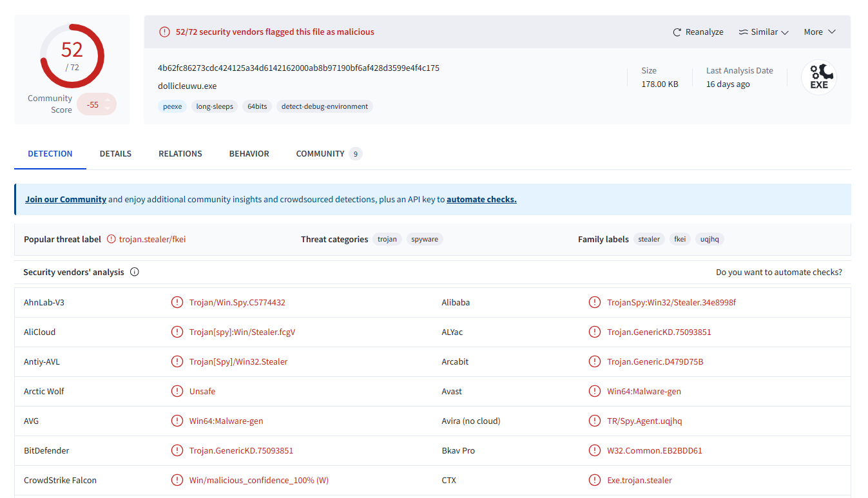Click the Unsafe result for Arctic Wolf

(x=202, y=391)
